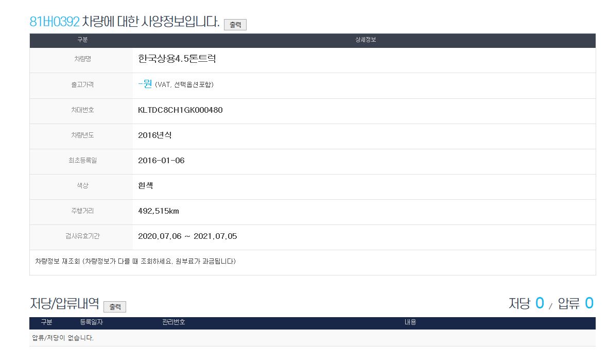Click the 저당 count number
This screenshot has height=364, width=607.
[539, 303]
